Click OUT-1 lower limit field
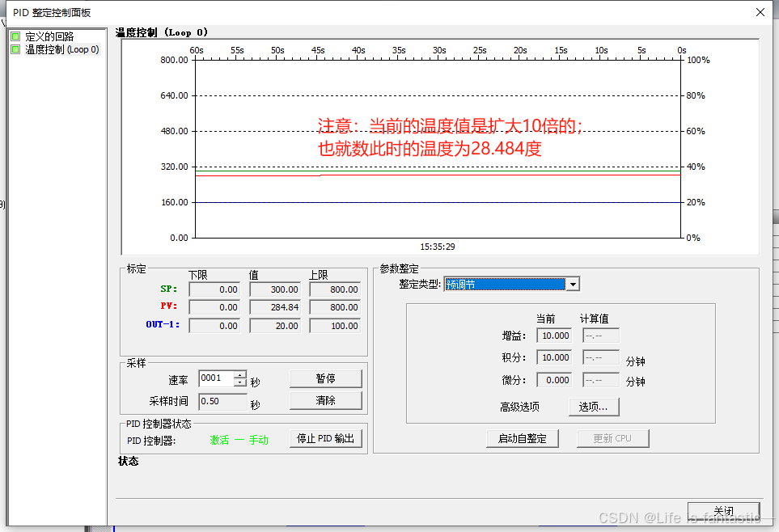Viewport: 779px width, 532px height. pyautogui.click(x=214, y=326)
